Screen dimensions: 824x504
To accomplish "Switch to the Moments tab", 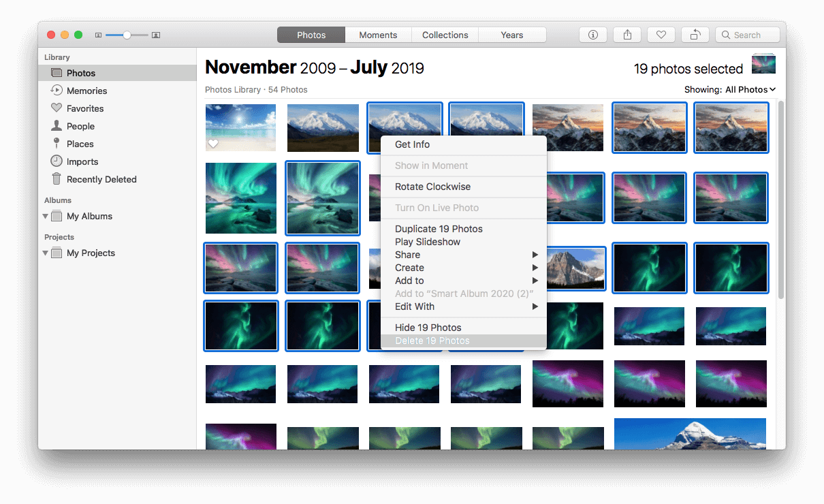I will (x=378, y=35).
